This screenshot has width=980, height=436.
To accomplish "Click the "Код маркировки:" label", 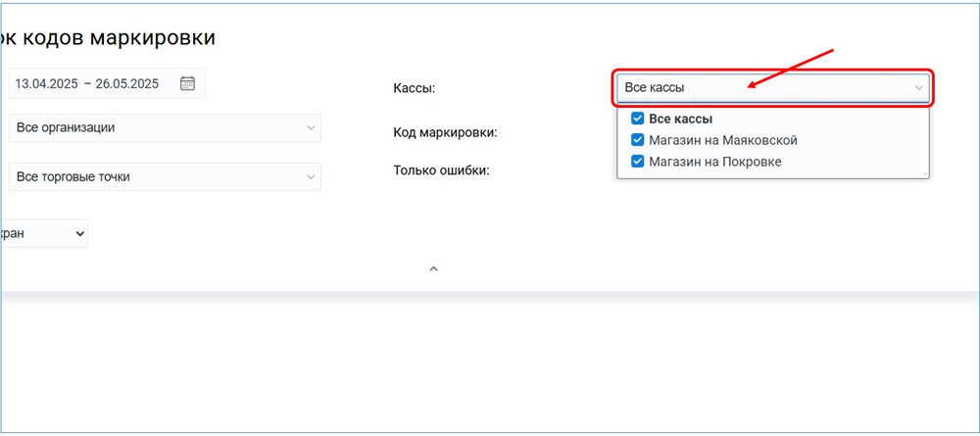I will (445, 131).
